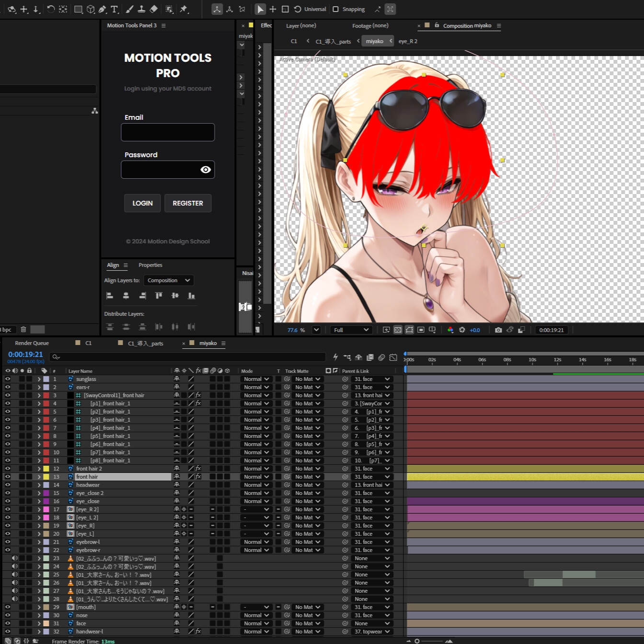Enable the Snapping checkbox

tap(335, 9)
